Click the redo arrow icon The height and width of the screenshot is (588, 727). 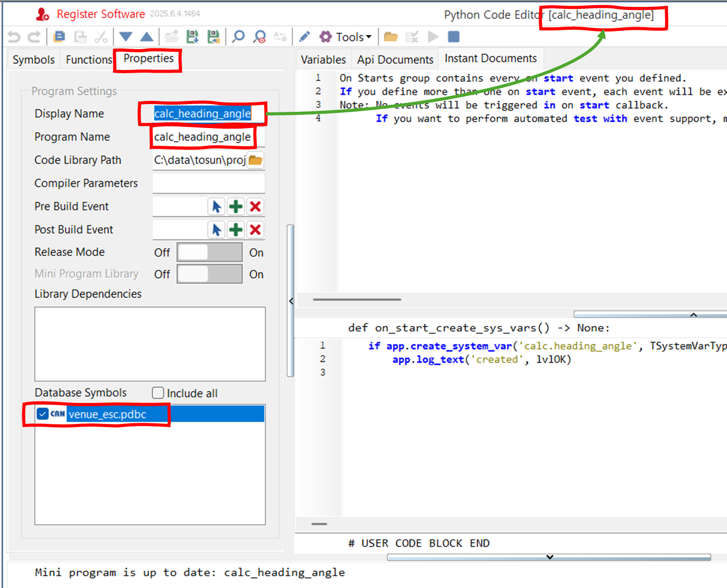pos(34,37)
